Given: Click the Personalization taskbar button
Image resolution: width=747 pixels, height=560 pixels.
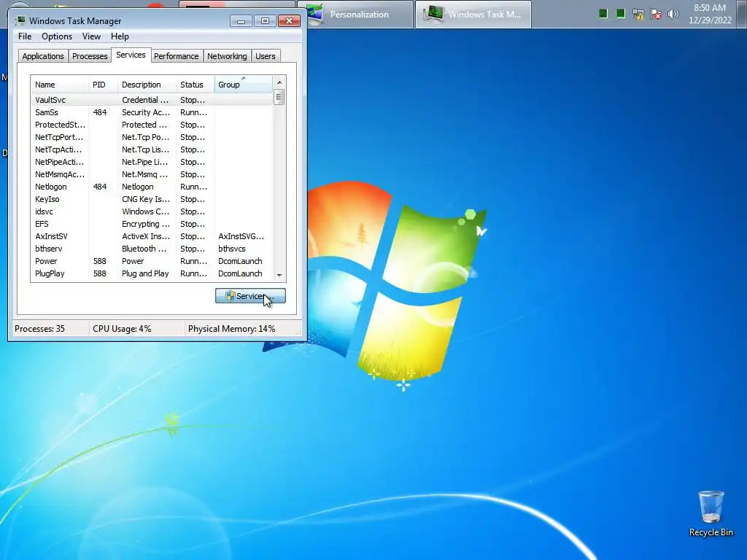Looking at the screenshot, I should pyautogui.click(x=355, y=15).
